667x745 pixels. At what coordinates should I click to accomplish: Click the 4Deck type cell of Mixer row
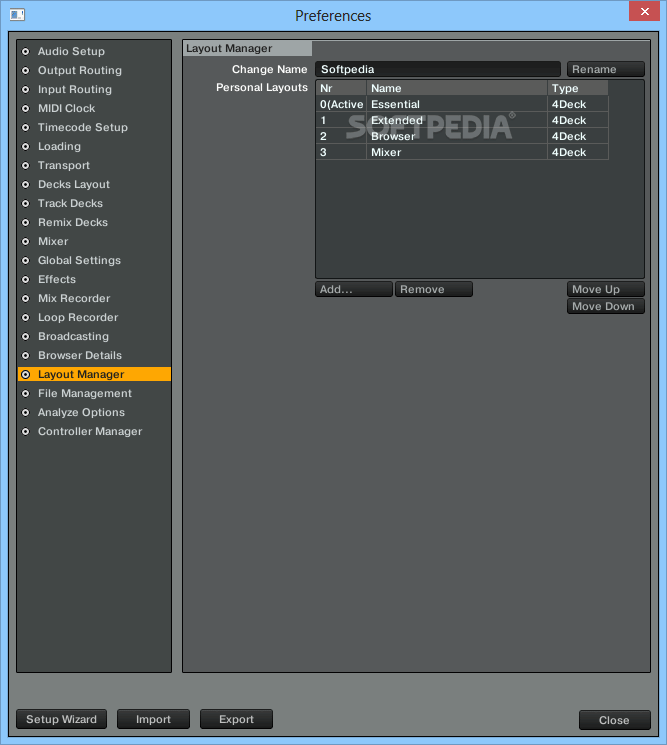(x=578, y=153)
